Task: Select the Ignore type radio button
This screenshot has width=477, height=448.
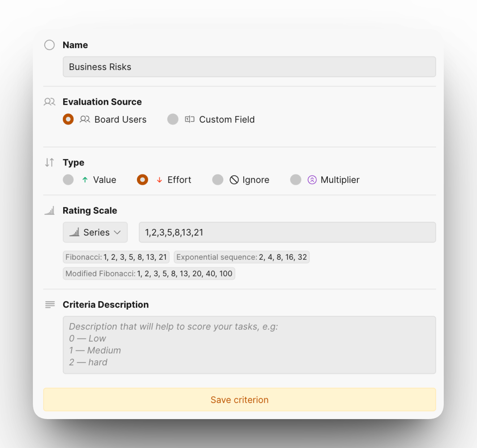Action: 218,180
